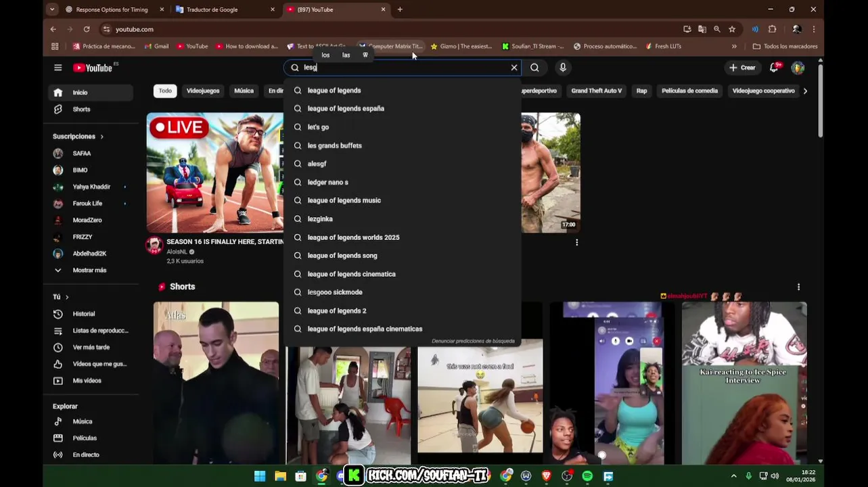Select suggestion "league of legends cinematica"
This screenshot has width=868, height=487.
[x=402, y=274]
